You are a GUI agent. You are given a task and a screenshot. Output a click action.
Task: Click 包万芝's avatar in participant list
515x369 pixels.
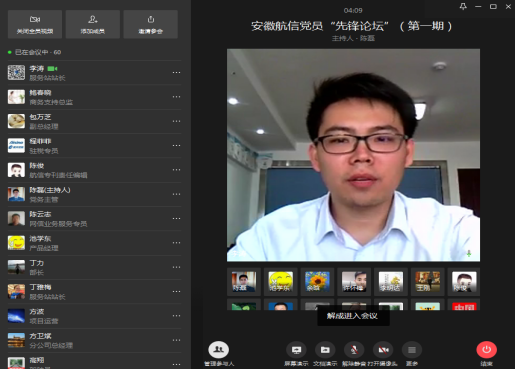[16, 121]
